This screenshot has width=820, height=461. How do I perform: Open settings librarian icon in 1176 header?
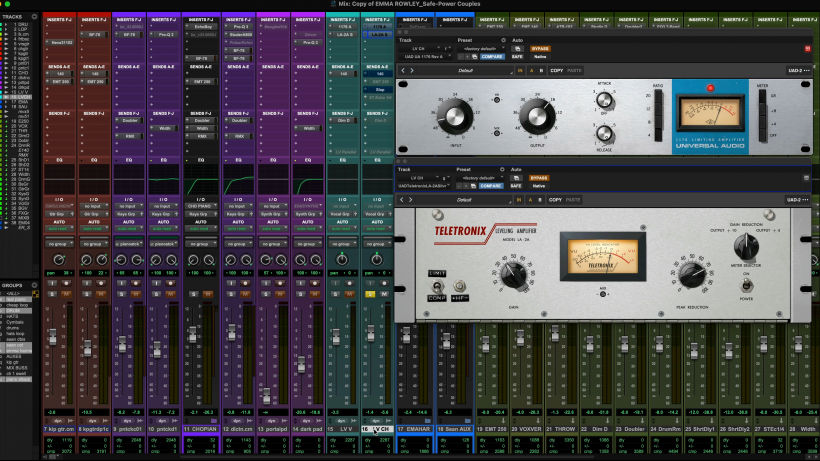coord(474,56)
